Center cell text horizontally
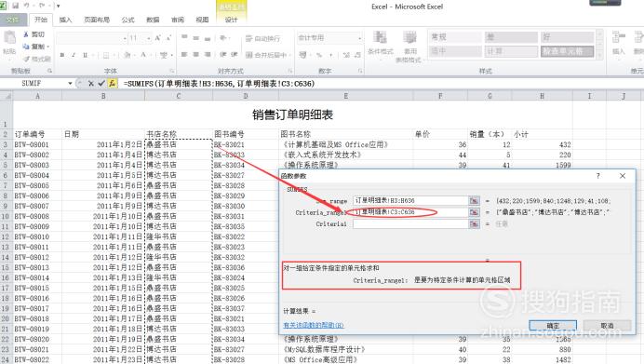644x364 pixels. click(x=196, y=54)
